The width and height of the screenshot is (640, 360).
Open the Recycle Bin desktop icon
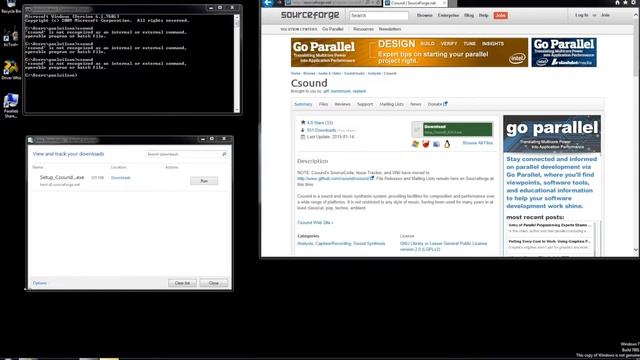[11, 7]
